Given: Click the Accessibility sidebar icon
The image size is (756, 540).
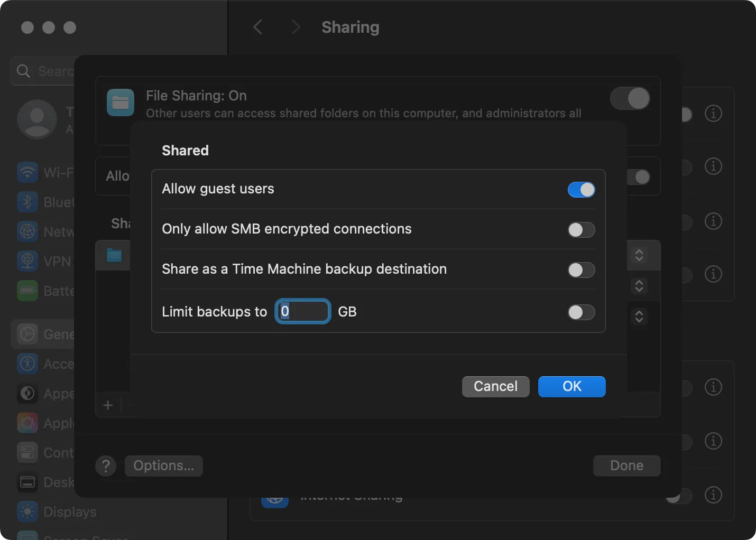Looking at the screenshot, I should point(27,364).
